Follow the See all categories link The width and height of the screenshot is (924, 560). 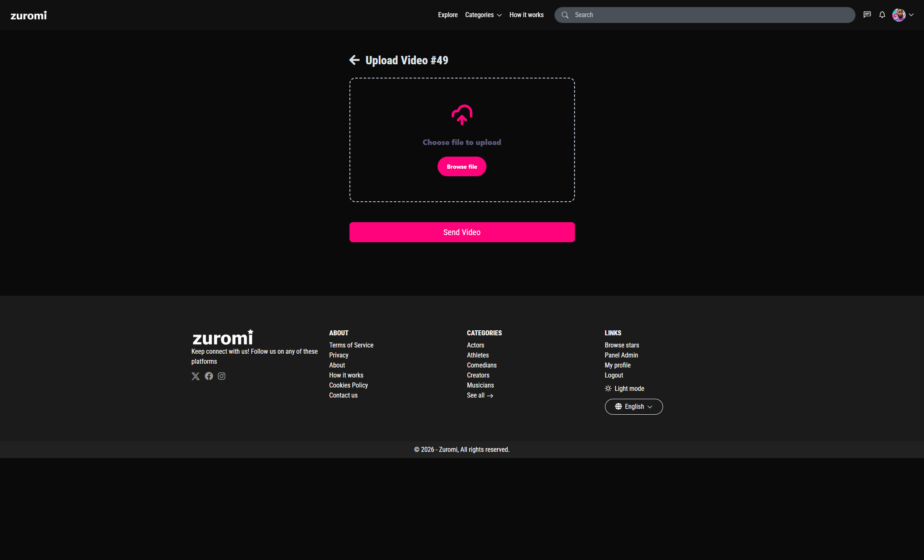click(480, 395)
